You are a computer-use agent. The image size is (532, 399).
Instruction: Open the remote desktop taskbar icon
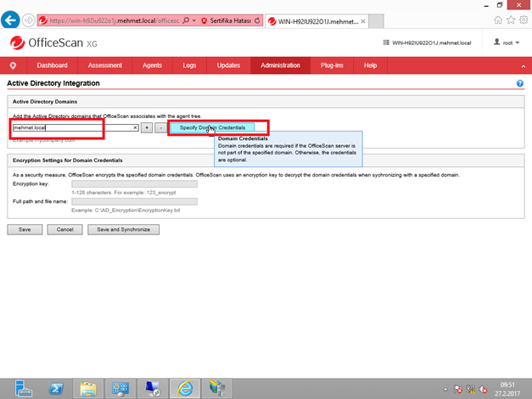pos(153,389)
